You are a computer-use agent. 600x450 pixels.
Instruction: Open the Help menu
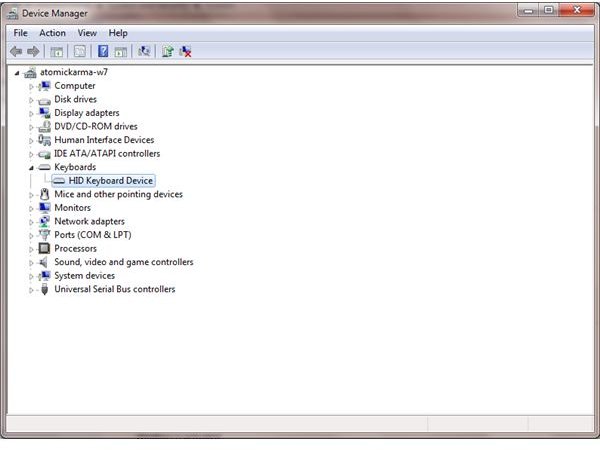tap(118, 33)
